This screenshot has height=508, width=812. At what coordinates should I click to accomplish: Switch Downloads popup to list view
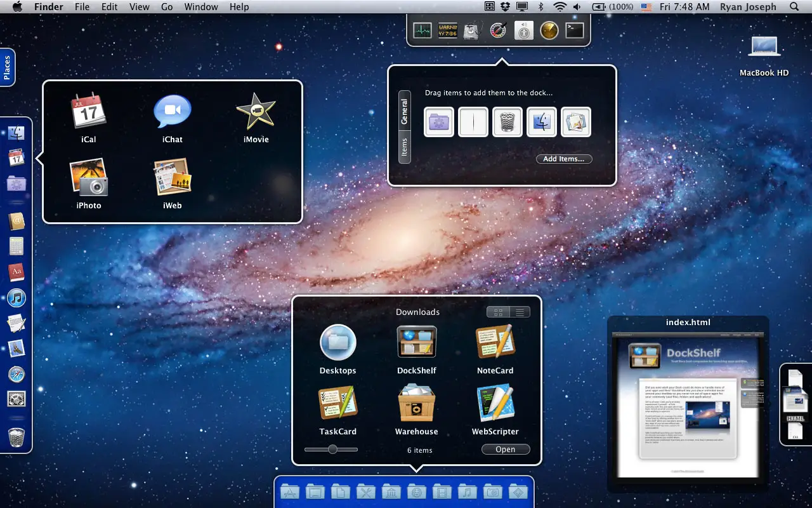pos(520,312)
